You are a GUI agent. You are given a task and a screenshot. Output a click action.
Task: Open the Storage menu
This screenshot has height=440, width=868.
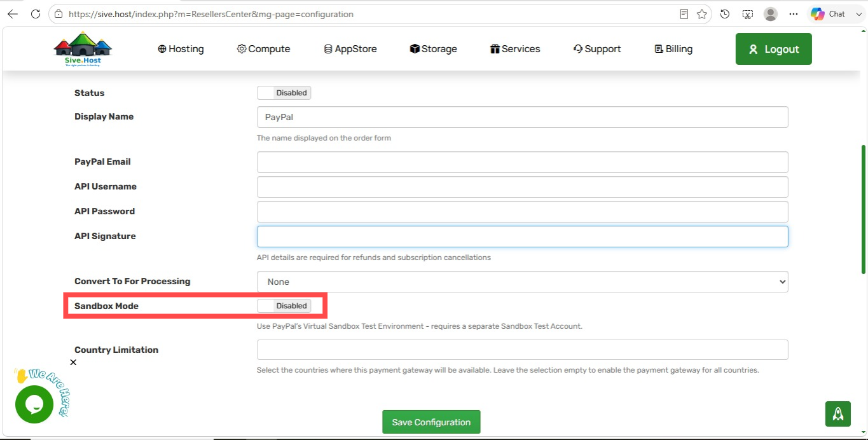(434, 49)
